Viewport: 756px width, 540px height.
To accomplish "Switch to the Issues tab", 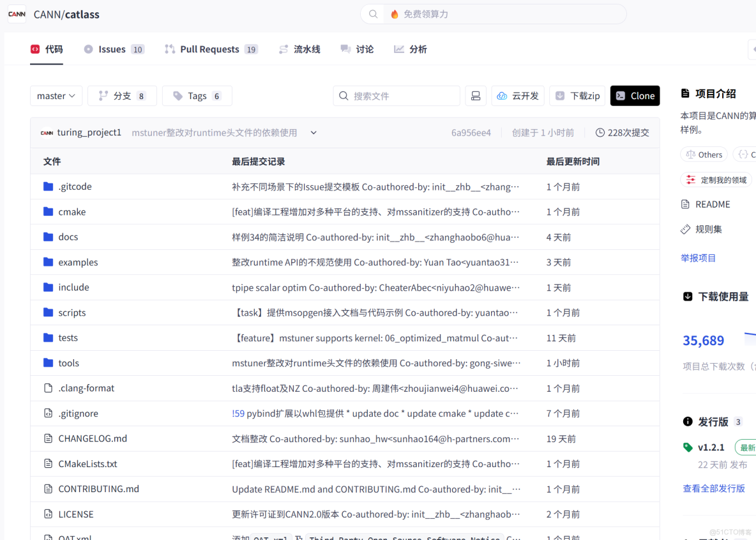I will point(113,49).
